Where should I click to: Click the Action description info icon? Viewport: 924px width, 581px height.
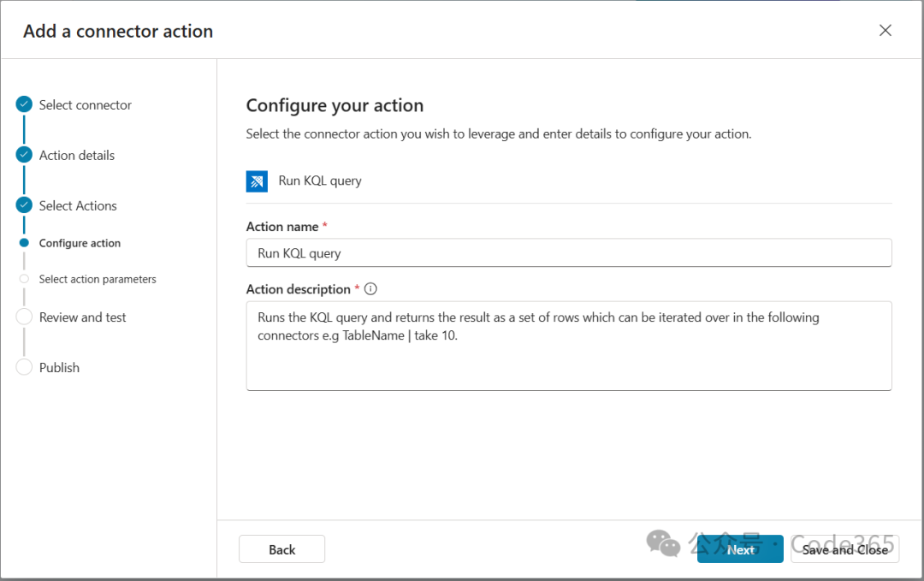(x=370, y=289)
